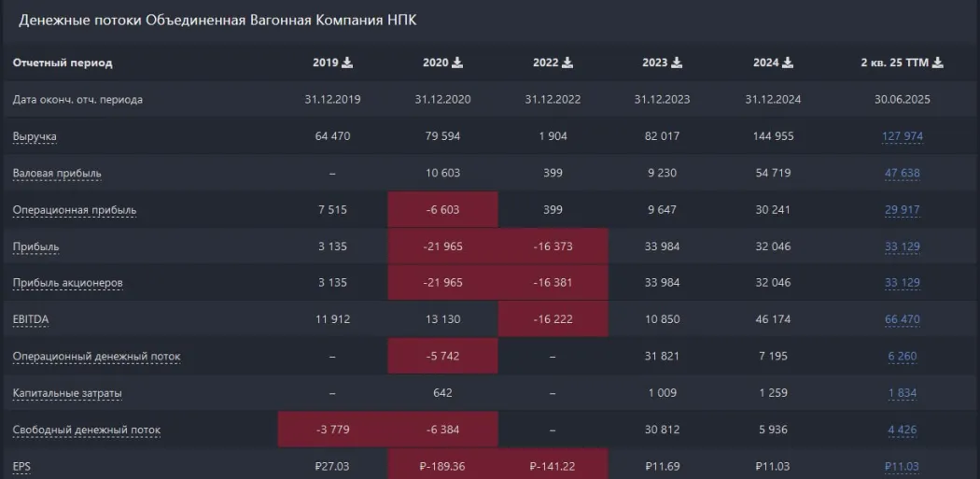Select Свободный денежный поток label
The image size is (980, 479).
coord(86,430)
